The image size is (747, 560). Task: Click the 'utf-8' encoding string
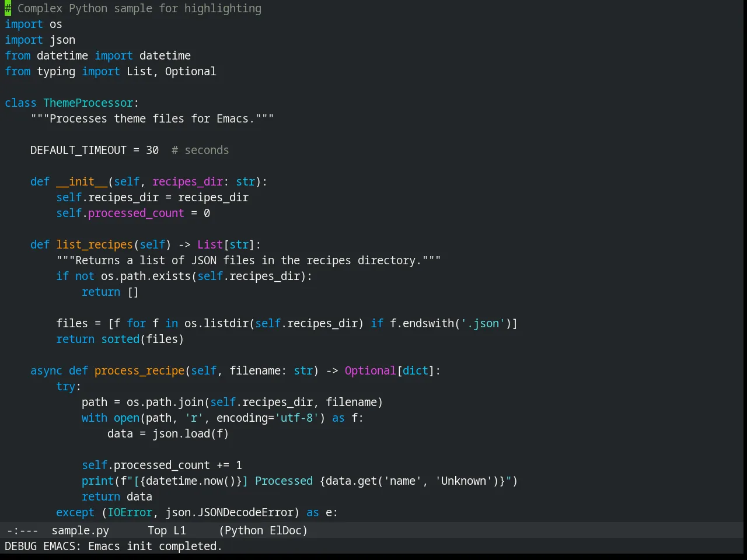297,418
